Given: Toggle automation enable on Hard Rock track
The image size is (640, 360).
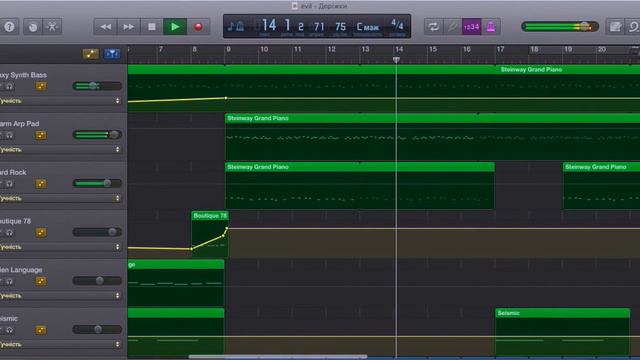Looking at the screenshot, I should tap(41, 184).
